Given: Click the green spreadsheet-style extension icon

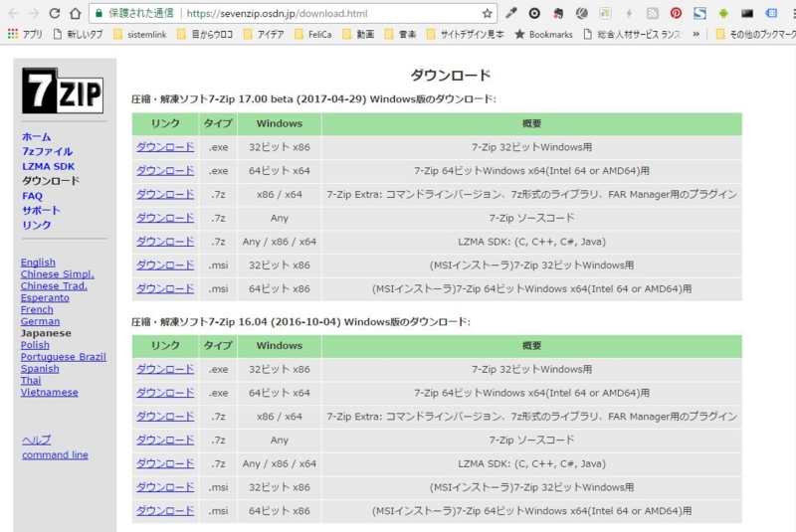Looking at the screenshot, I should click(x=605, y=14).
